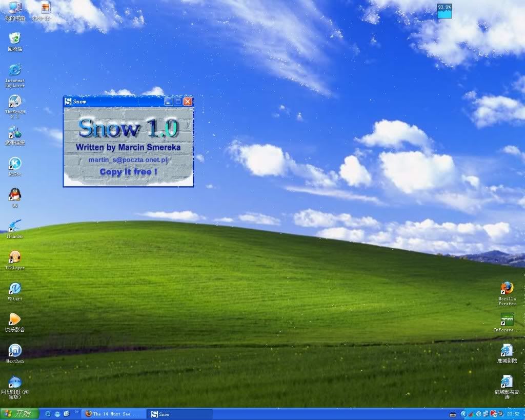Click the 20:52 taskbar clock

tap(513, 414)
